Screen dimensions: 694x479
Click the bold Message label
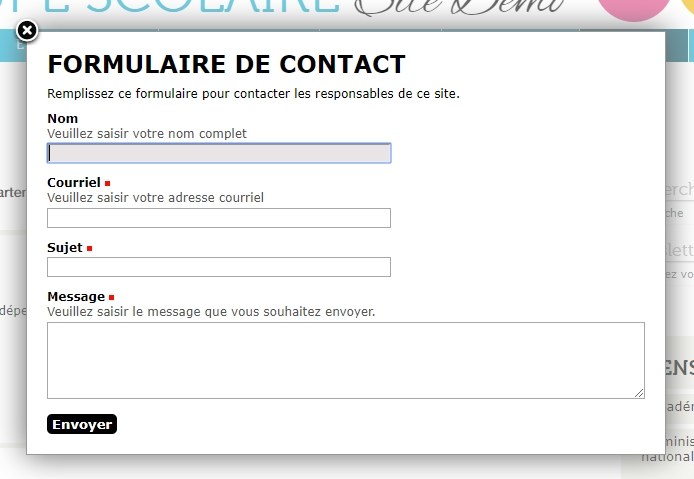click(76, 297)
